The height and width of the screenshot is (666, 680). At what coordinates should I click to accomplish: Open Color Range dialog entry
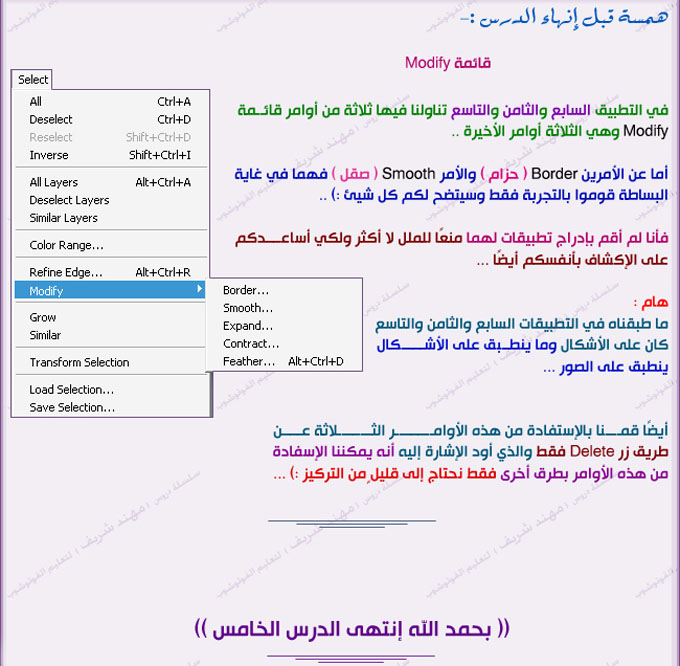coord(111,245)
